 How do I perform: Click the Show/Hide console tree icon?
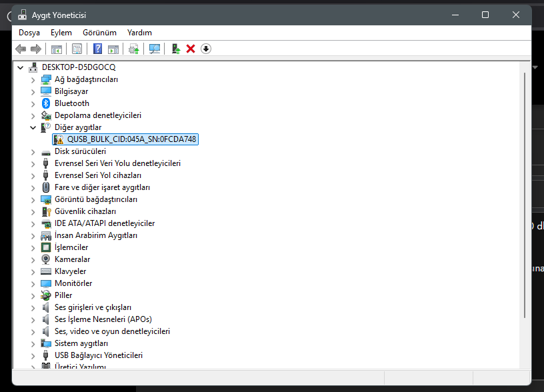coord(57,49)
